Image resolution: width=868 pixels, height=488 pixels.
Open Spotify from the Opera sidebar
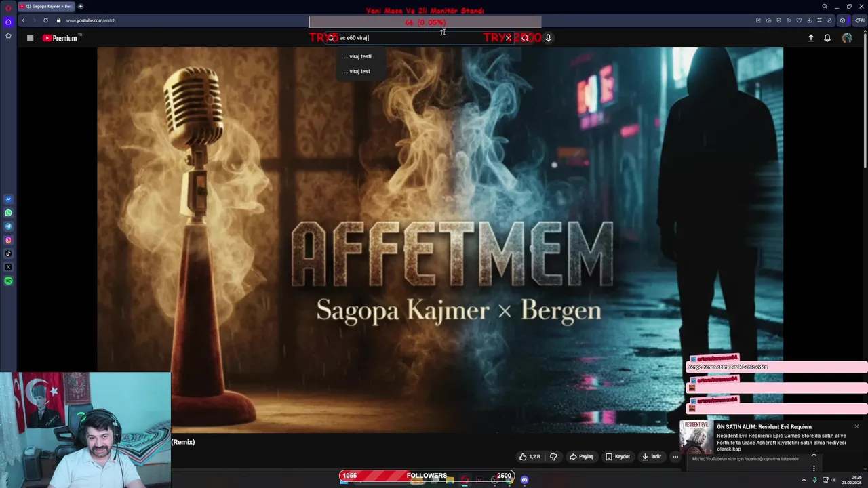pyautogui.click(x=8, y=281)
